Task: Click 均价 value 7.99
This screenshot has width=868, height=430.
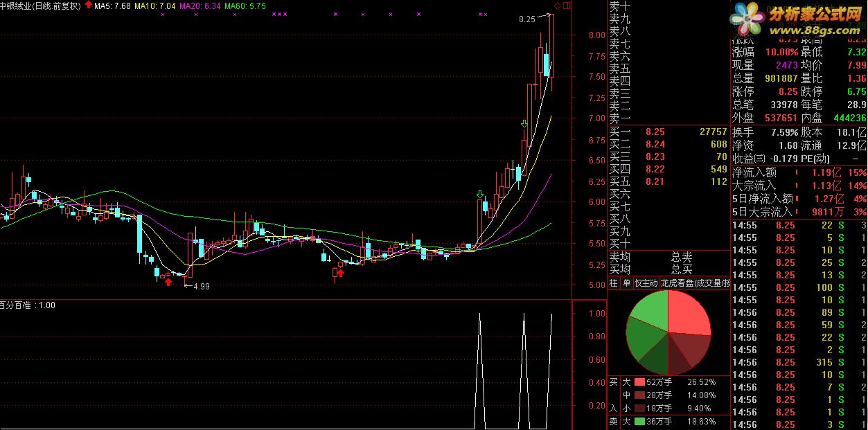Action: (x=856, y=65)
